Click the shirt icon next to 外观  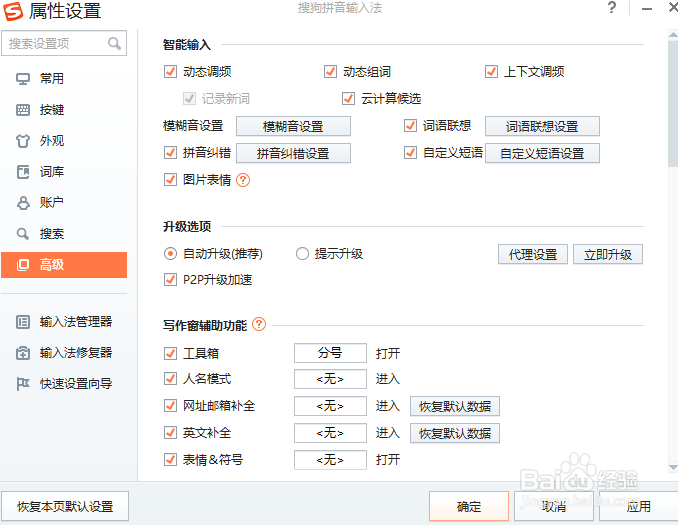pyautogui.click(x=23, y=141)
